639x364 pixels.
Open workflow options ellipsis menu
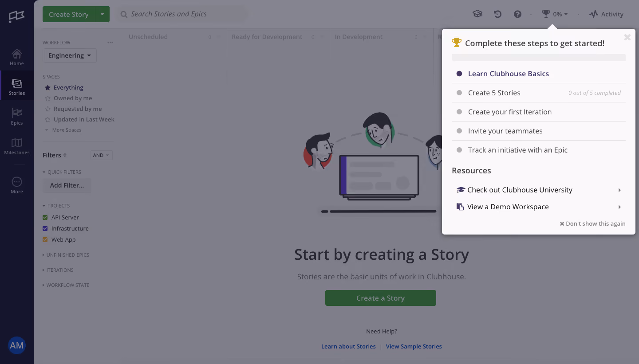(x=110, y=43)
